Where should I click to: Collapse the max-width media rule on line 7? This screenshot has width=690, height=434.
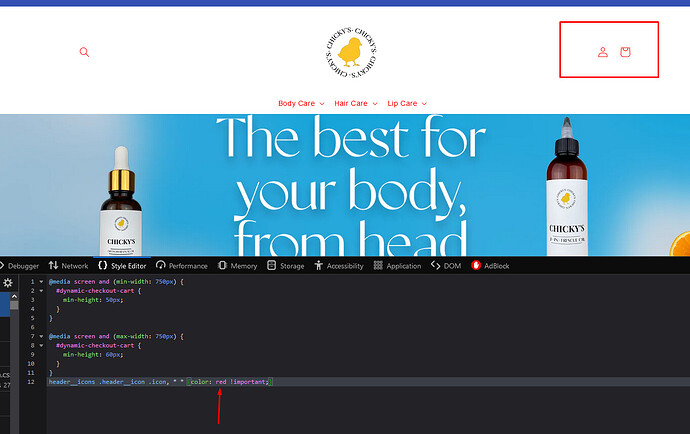point(41,336)
